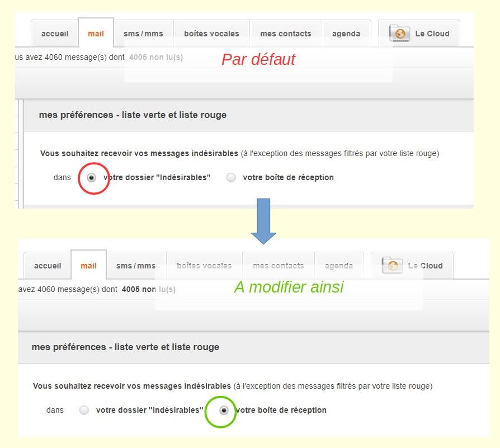Open mes contacts tab in the top screenshot
The width and height of the screenshot is (500, 448).
(x=286, y=34)
